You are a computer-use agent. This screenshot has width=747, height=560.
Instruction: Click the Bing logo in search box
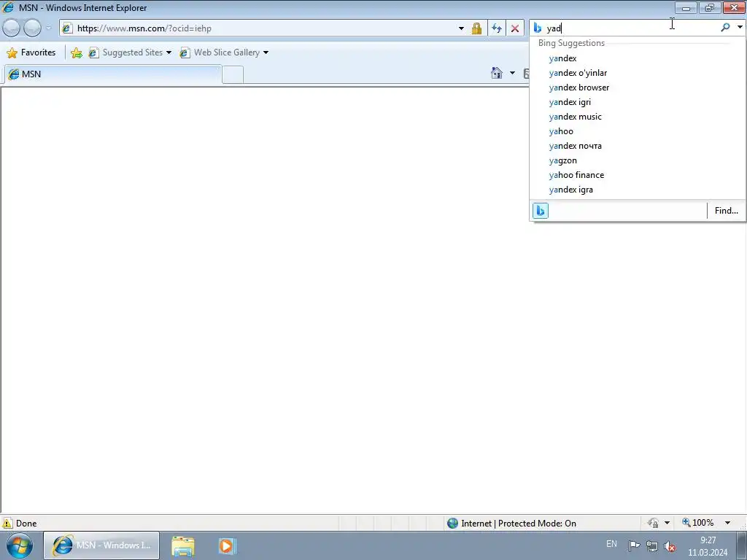[x=538, y=28]
